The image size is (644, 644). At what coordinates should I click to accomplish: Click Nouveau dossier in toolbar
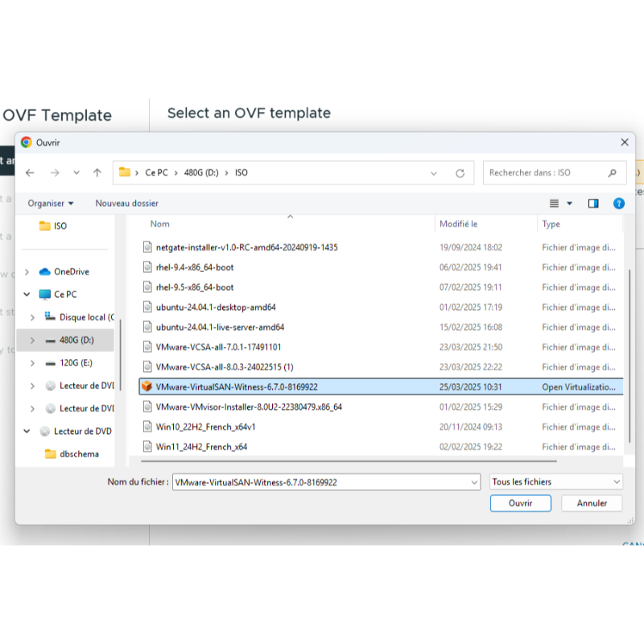[x=126, y=204]
